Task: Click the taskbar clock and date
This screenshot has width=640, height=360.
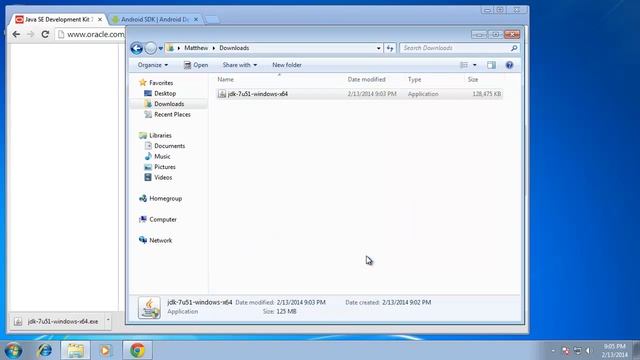Action: [x=614, y=351]
